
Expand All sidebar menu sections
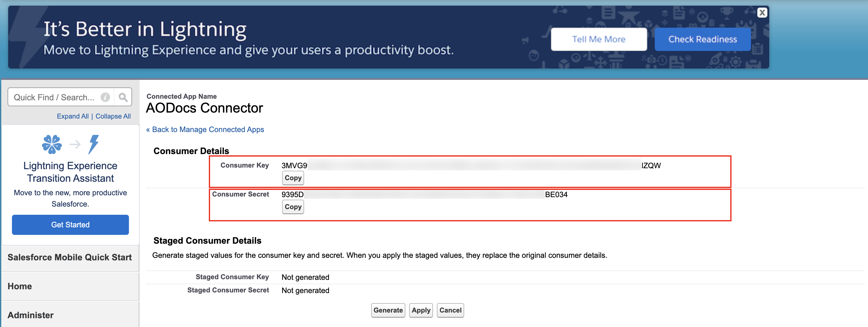click(72, 116)
